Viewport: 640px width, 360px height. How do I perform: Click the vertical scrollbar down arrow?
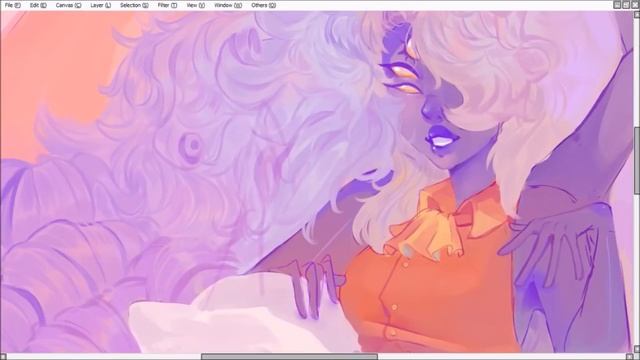(636, 349)
